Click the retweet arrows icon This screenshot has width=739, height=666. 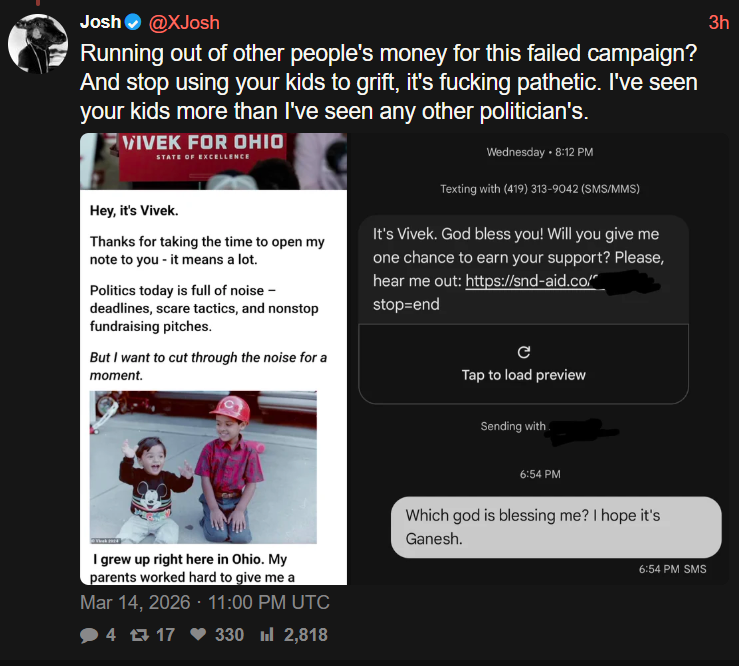139,635
